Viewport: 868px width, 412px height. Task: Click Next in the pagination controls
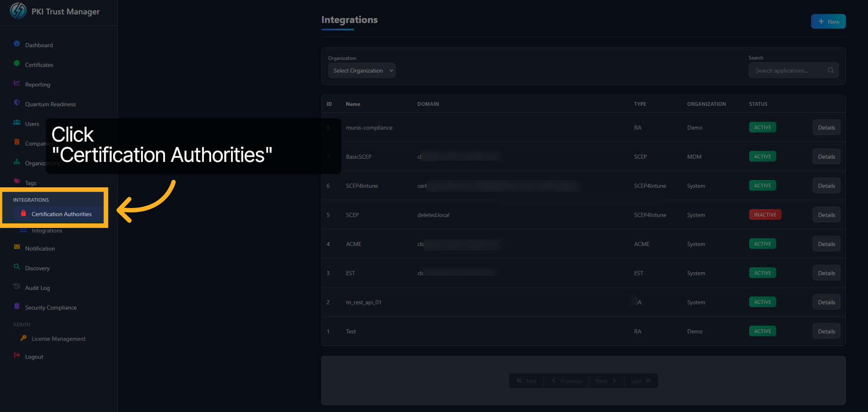coord(605,380)
